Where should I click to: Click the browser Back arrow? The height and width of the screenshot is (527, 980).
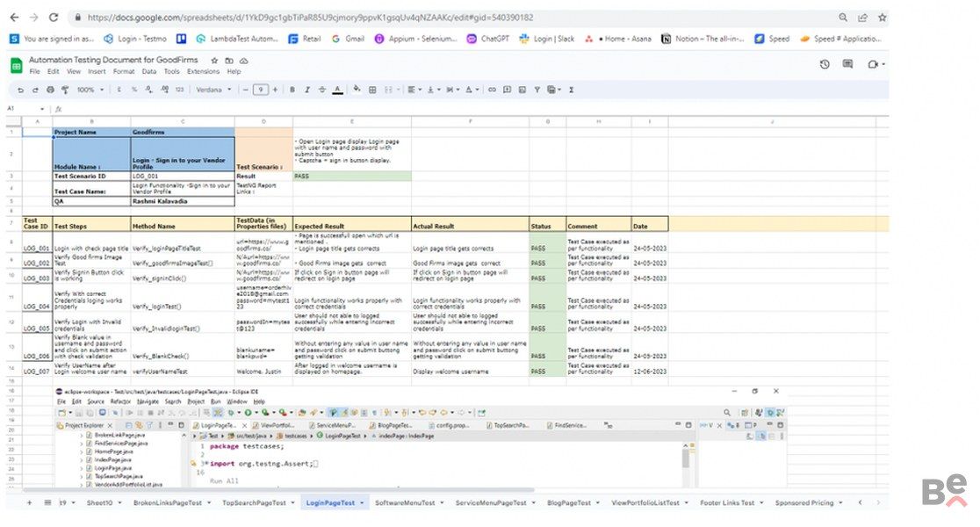tap(14, 18)
